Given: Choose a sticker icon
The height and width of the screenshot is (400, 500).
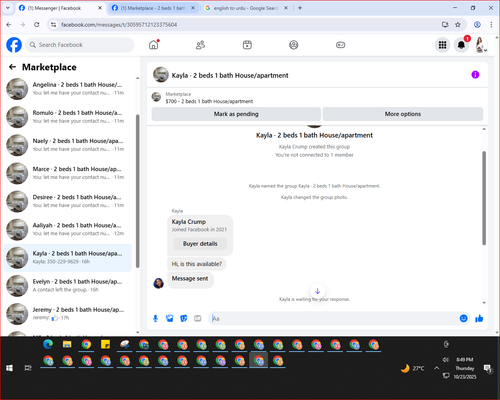Looking at the screenshot, I should (184, 319).
